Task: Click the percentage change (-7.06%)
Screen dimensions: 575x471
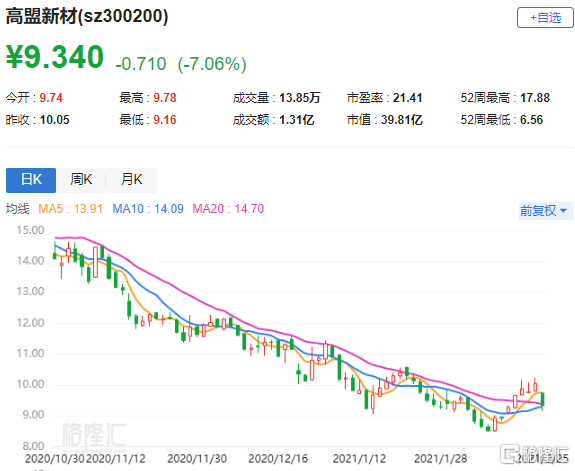Action: [x=212, y=64]
